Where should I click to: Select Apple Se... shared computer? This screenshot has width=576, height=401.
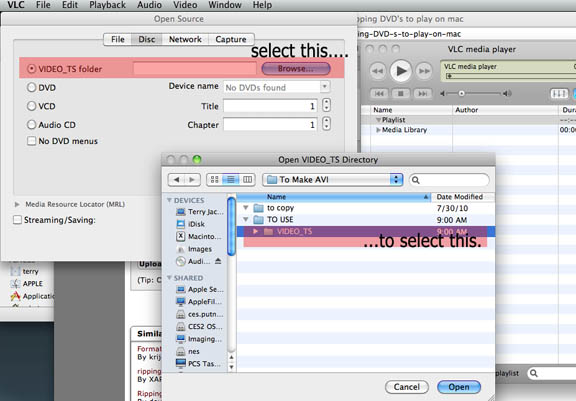click(x=200, y=289)
